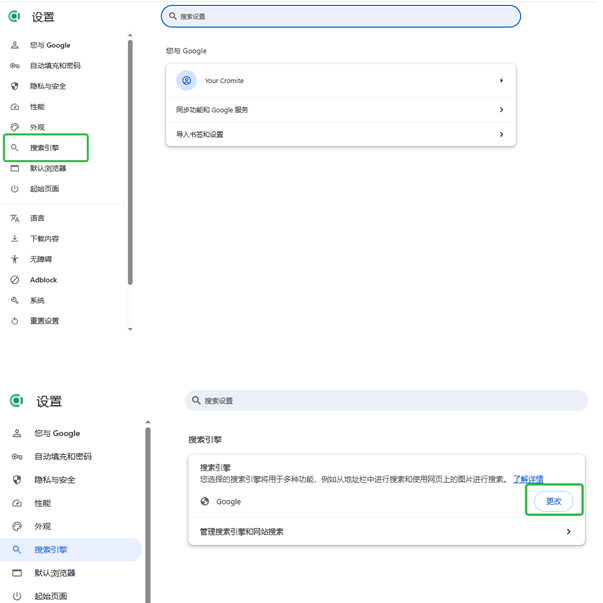Image resolution: width=603 pixels, height=603 pixels.
Task: Click the download arrow icon for 下载内容
Action: click(14, 239)
